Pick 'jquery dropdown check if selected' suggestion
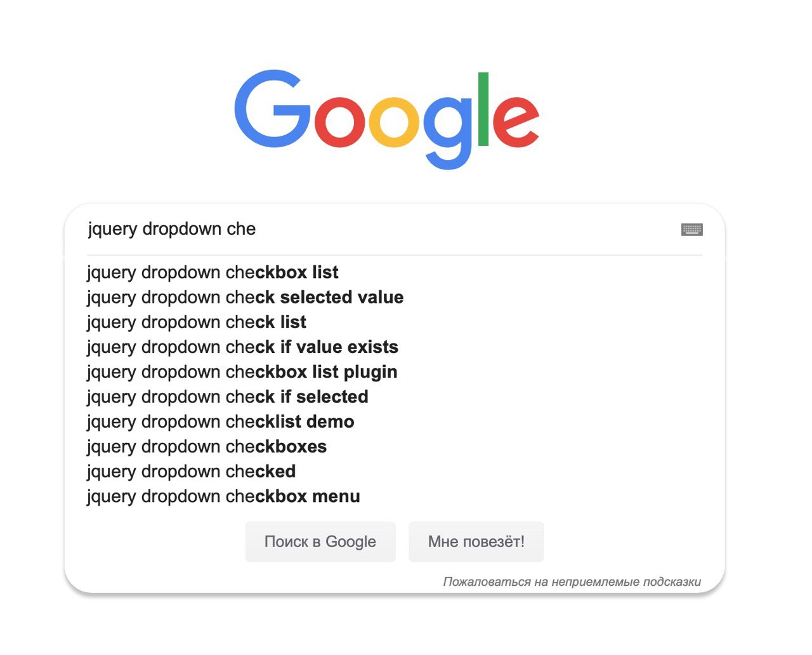Screen dimensions: 812x655 pos(227,397)
